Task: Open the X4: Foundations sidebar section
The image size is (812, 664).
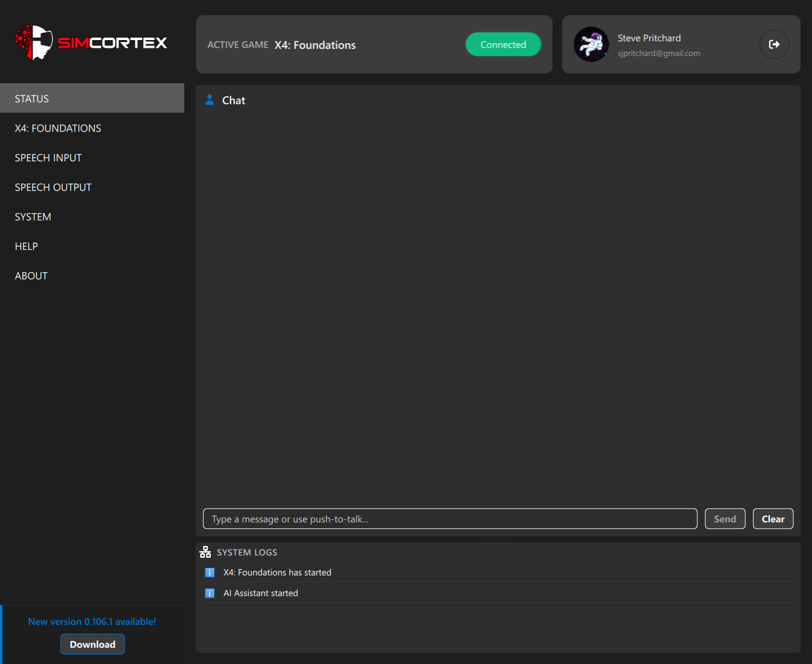Action: click(92, 128)
